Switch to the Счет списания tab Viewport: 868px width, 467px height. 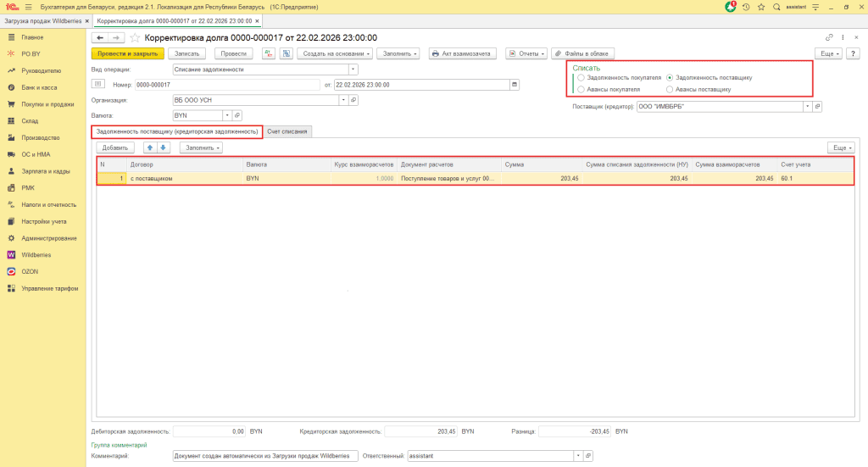tap(288, 131)
